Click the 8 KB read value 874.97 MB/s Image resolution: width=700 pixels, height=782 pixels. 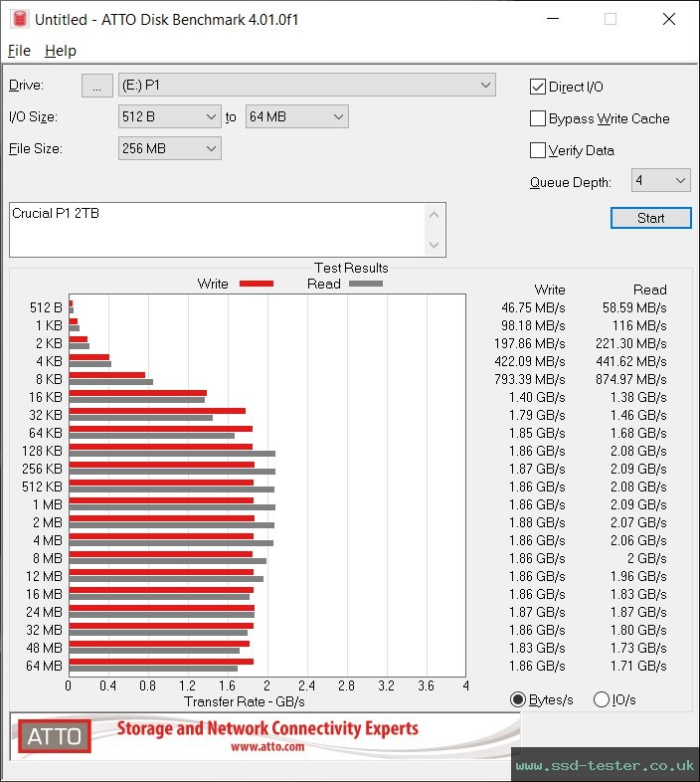coord(630,379)
